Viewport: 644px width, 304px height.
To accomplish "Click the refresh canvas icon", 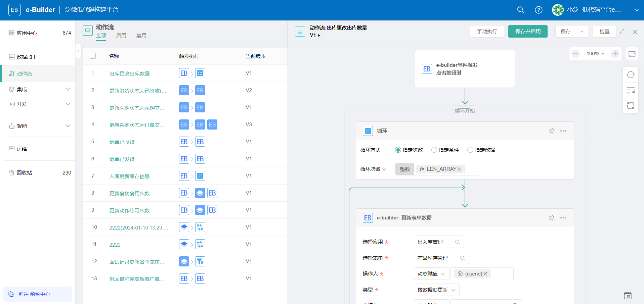I will tap(631, 75).
